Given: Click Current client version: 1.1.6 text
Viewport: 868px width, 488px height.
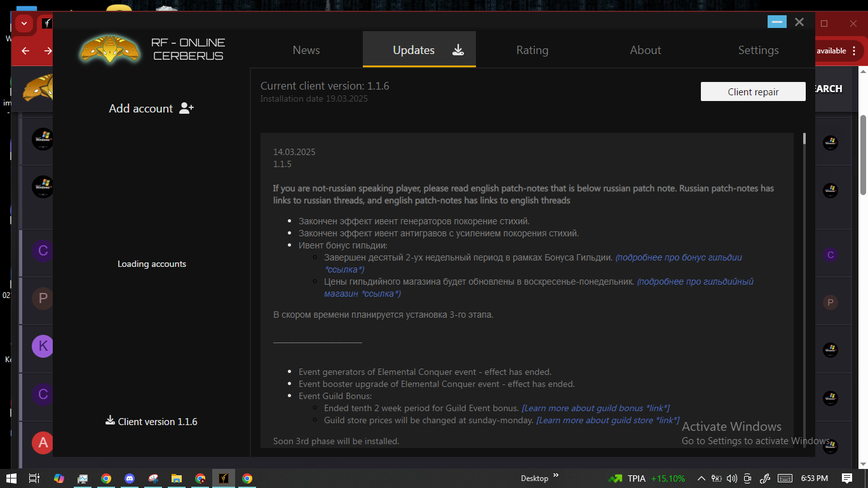Looking at the screenshot, I should [x=325, y=86].
